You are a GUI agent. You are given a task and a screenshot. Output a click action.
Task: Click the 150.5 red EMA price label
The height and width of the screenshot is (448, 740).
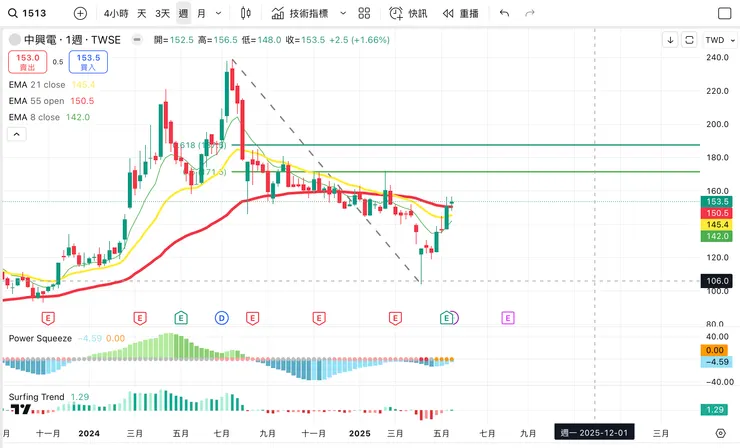click(x=717, y=213)
